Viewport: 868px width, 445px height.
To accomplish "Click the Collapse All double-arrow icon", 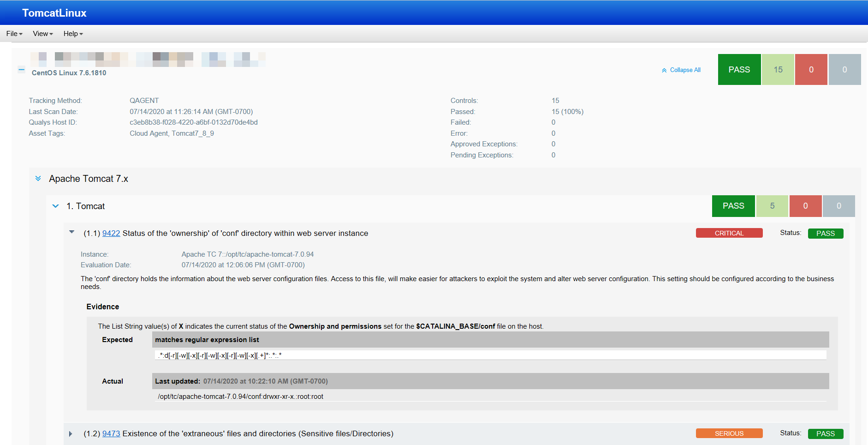I will pyautogui.click(x=664, y=70).
